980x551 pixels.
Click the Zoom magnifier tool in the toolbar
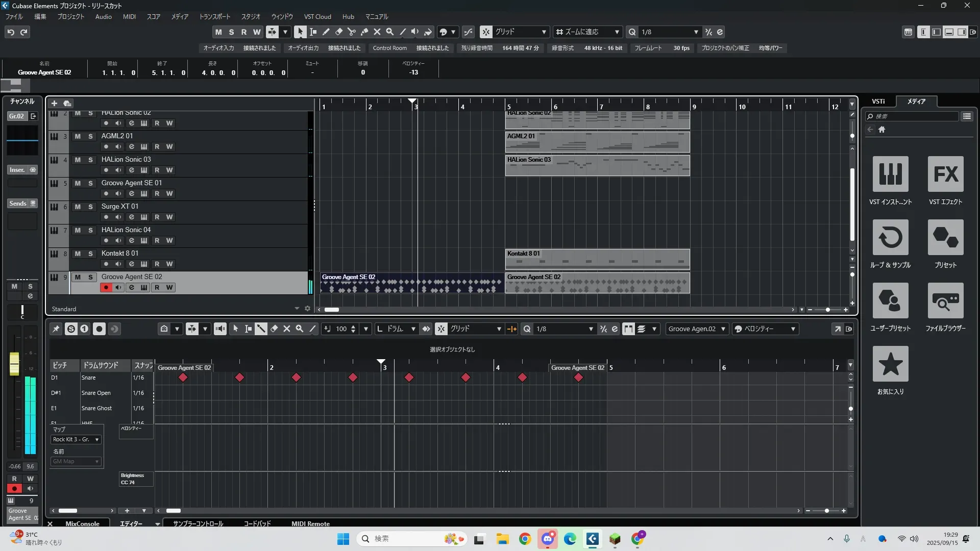390,32
